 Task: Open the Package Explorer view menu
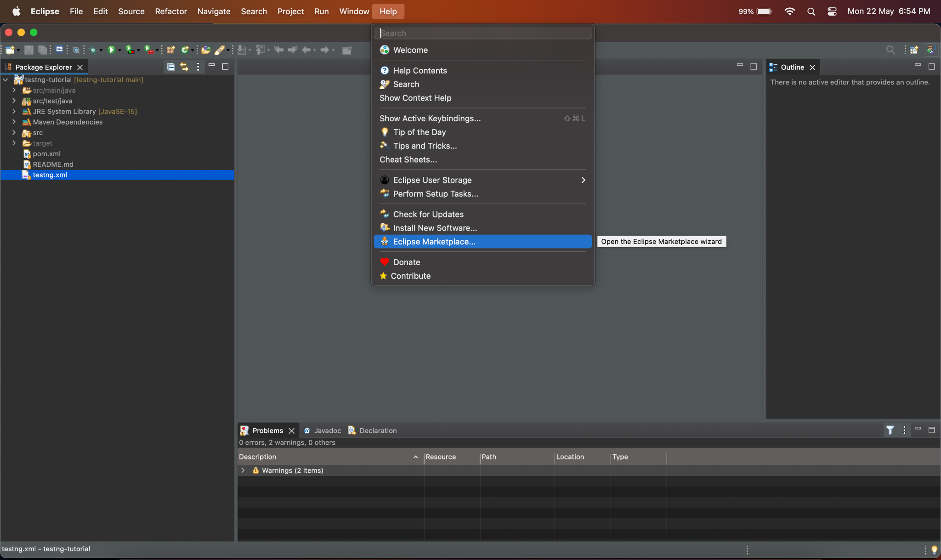click(x=198, y=67)
